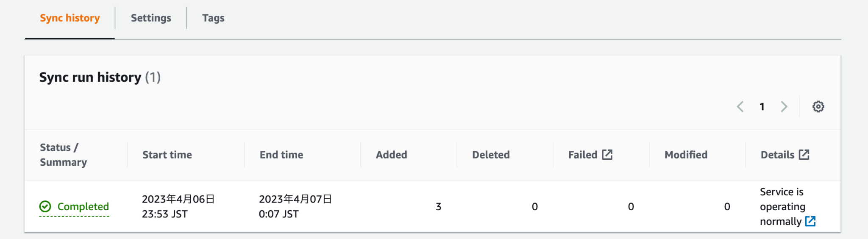
Task: Click the green Completed checkmark icon
Action: [x=45, y=206]
